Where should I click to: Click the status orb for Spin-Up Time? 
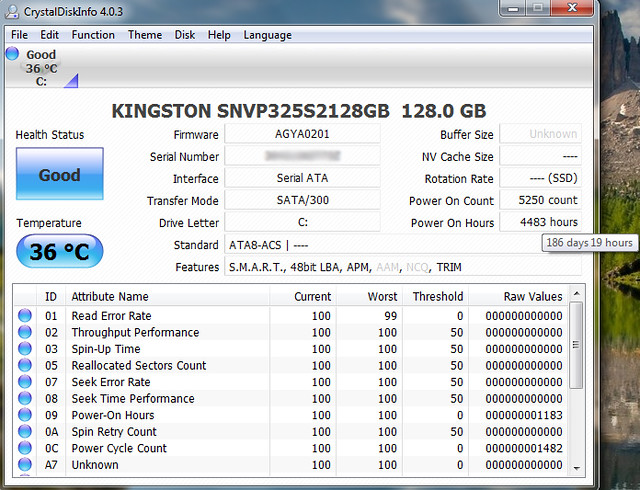(x=25, y=349)
